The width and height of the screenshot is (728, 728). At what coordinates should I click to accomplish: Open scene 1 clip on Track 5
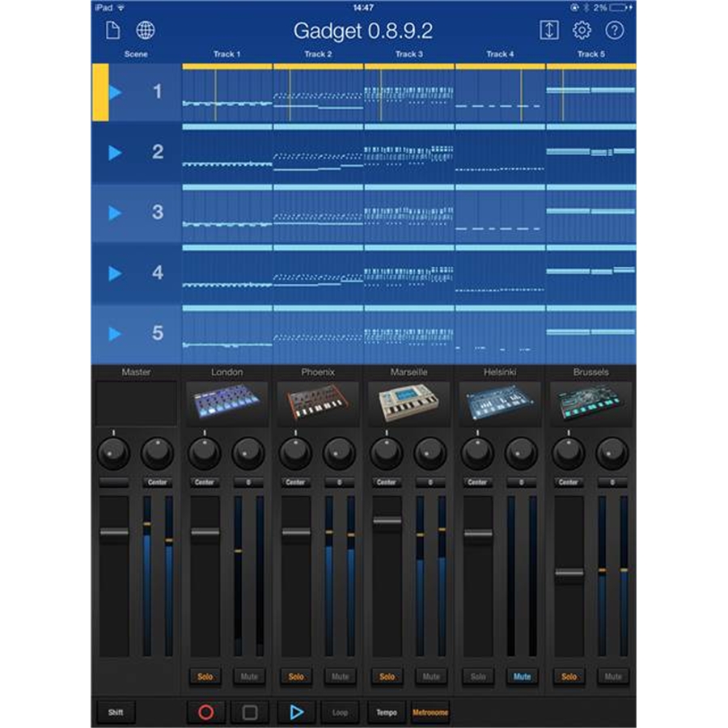point(591,92)
